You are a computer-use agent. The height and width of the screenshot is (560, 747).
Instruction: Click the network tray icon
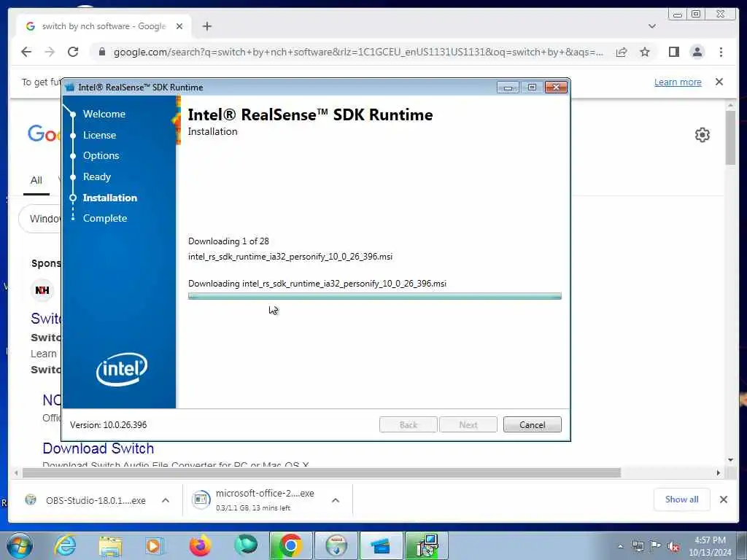tap(638, 546)
